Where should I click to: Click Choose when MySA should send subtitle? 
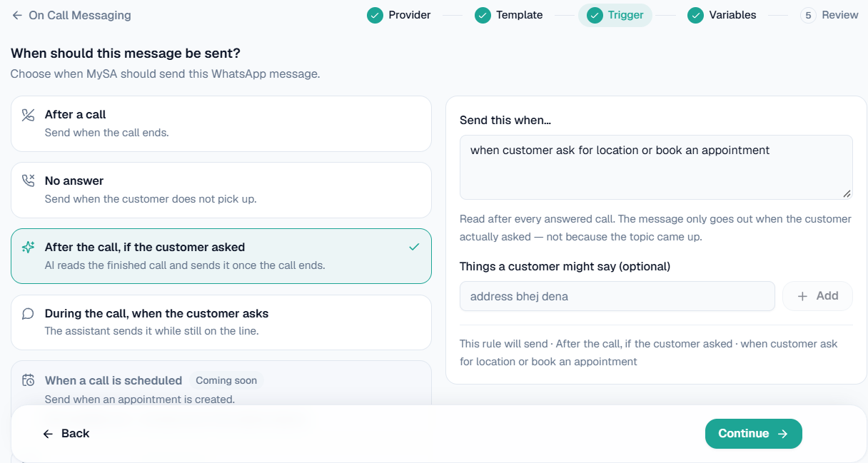coord(166,74)
